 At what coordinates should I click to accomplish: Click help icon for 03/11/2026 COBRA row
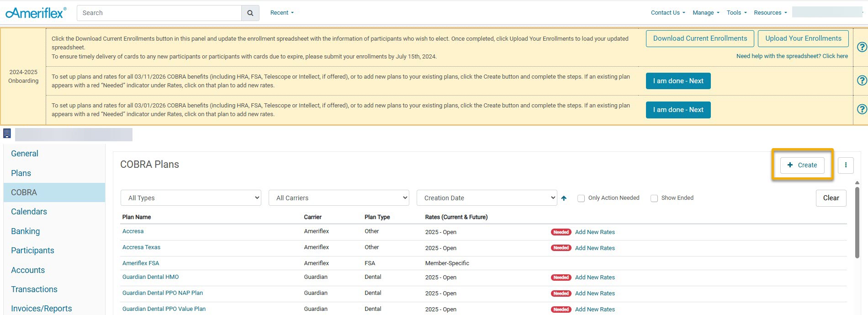click(862, 80)
